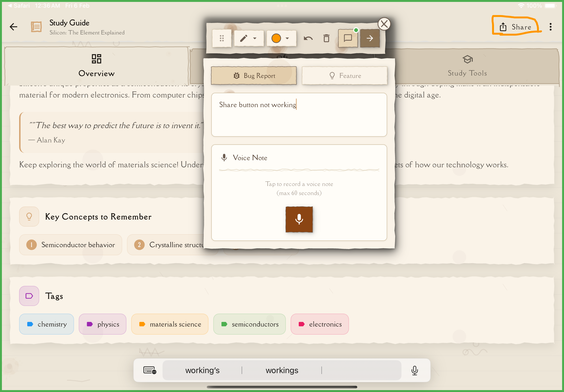Switch feedback type to Feature
564x392 pixels.
[344, 76]
